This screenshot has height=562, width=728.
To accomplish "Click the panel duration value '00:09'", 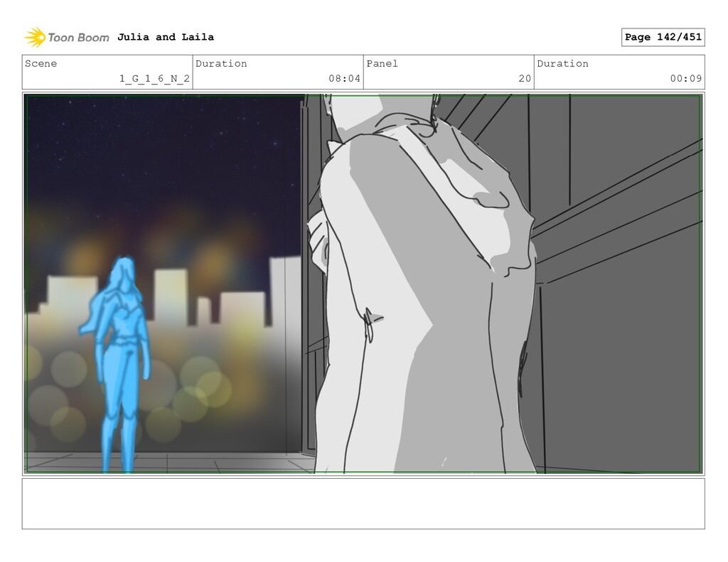I will (x=686, y=78).
